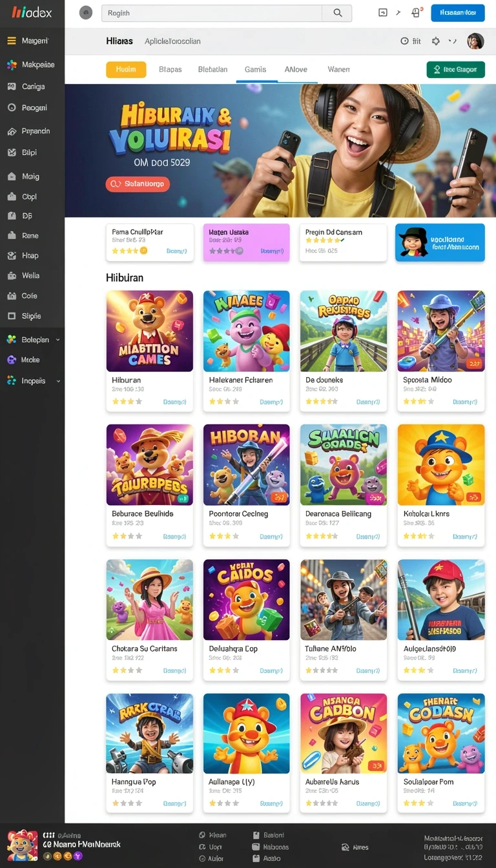Expand the Bolepian sidebar chevron
Viewport: 496px width, 868px height.
pyautogui.click(x=58, y=340)
